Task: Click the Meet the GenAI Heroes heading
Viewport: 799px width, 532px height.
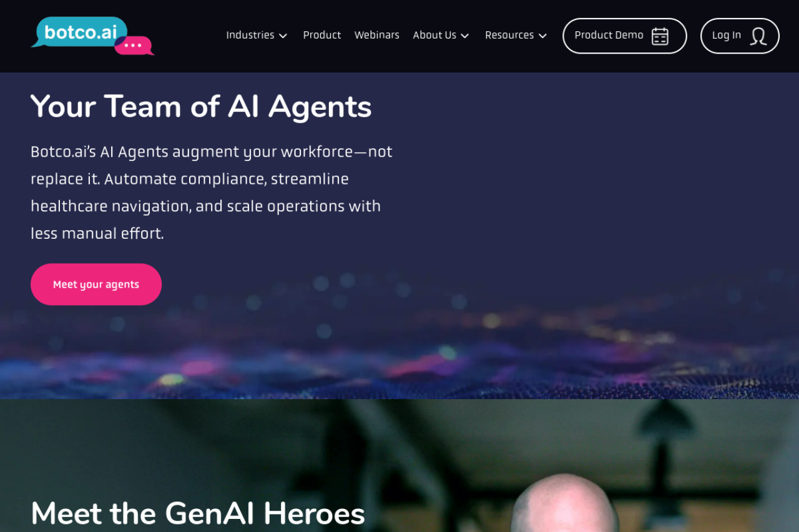Action: tap(198, 514)
